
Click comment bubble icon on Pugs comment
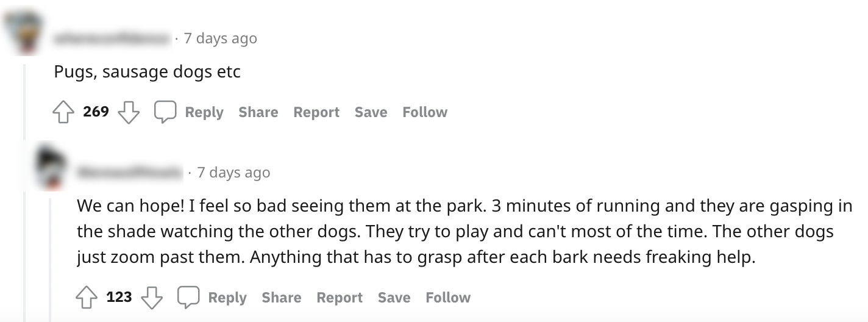pos(165,112)
